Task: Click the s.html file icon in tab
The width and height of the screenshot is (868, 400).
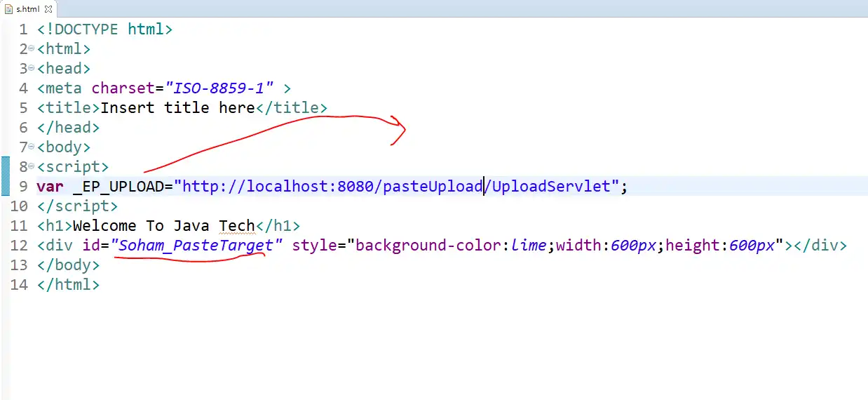Action: (x=8, y=9)
